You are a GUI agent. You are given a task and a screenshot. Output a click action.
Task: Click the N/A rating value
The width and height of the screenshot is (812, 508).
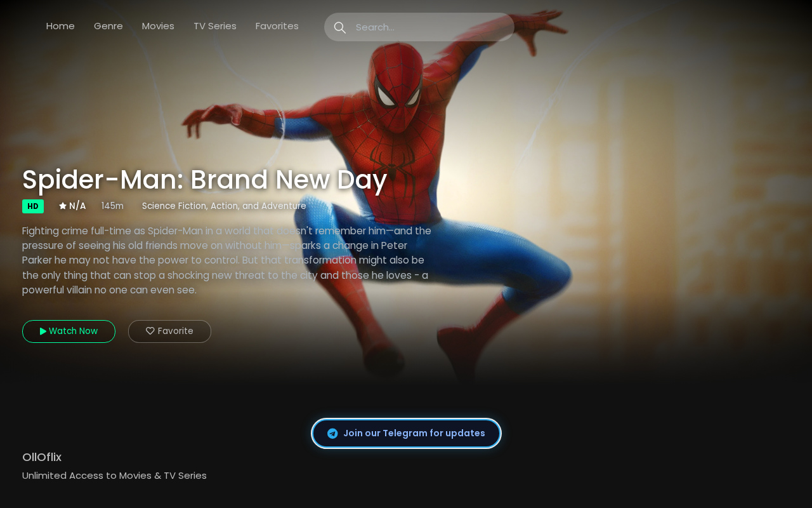(x=77, y=206)
